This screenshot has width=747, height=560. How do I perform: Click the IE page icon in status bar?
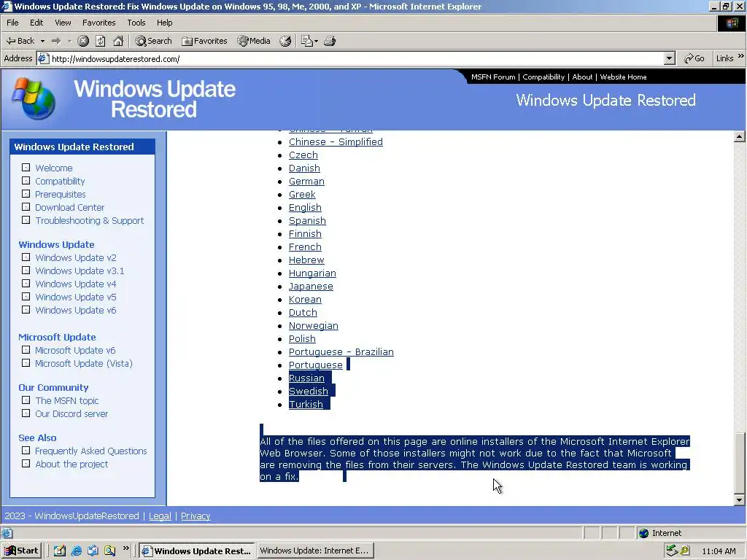click(x=7, y=533)
